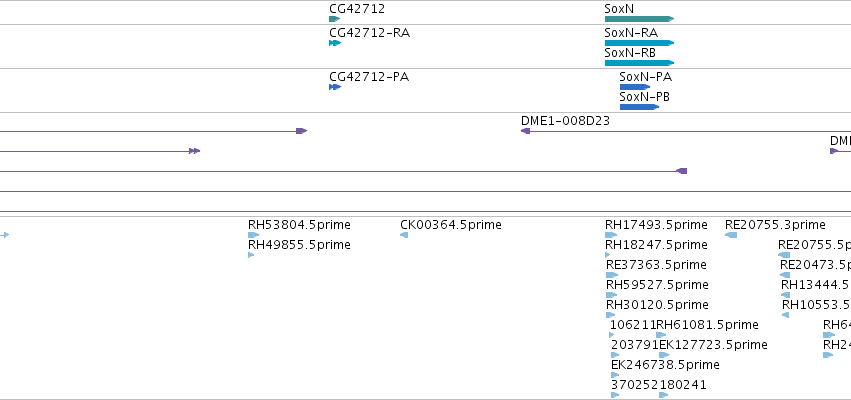
Task: Click the RH17493.5prime EST arrow
Action: 611,235
